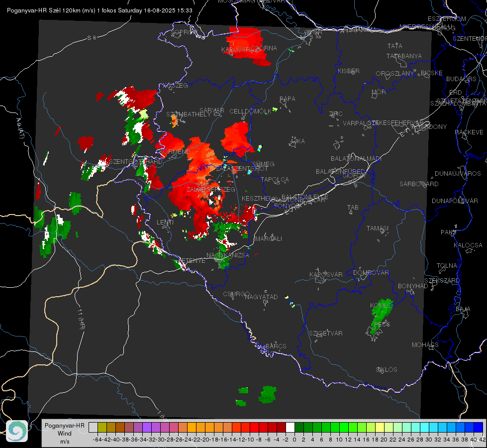Click the TAPOLCA city label

275,179
